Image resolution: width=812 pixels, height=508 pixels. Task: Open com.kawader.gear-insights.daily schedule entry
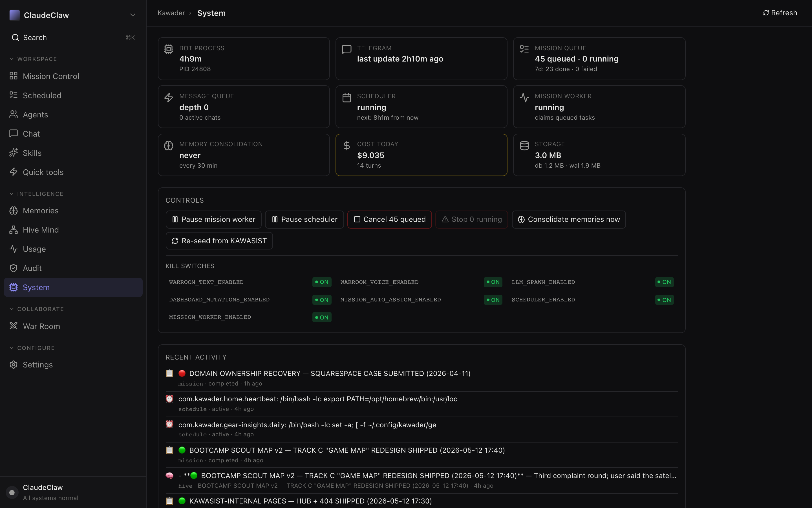[422, 429]
